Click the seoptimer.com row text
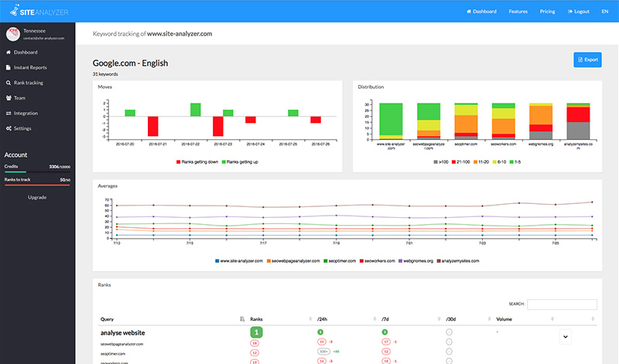Viewport: 619px width, 364px height. click(113, 354)
